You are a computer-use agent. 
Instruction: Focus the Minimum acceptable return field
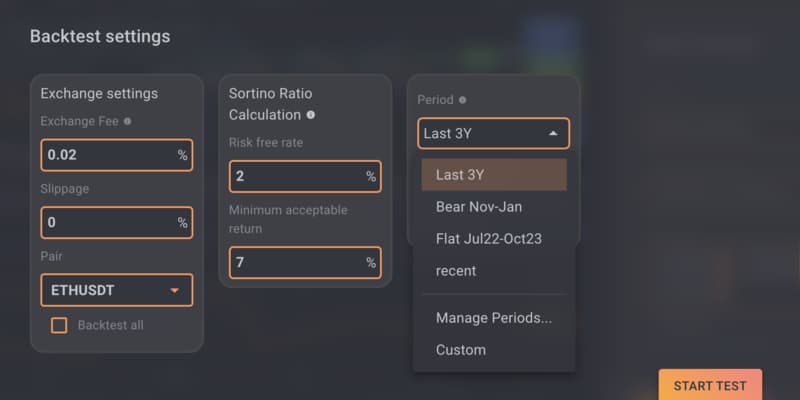[305, 263]
